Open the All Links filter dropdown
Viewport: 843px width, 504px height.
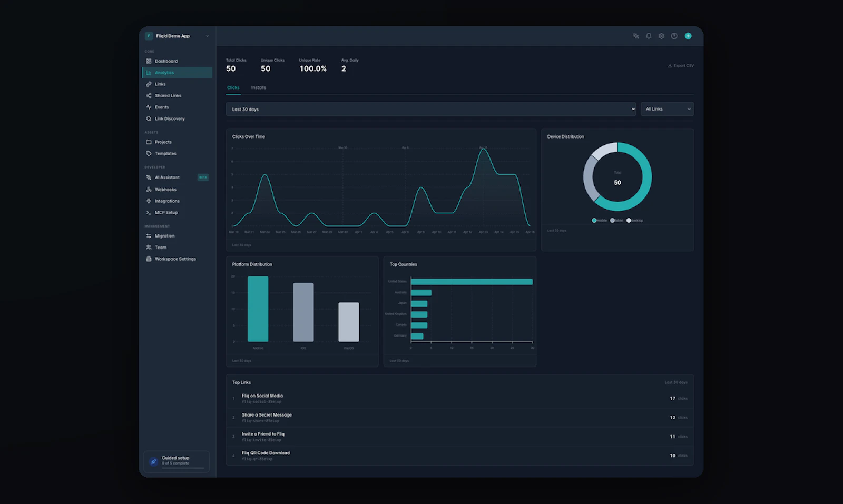pyautogui.click(x=666, y=109)
